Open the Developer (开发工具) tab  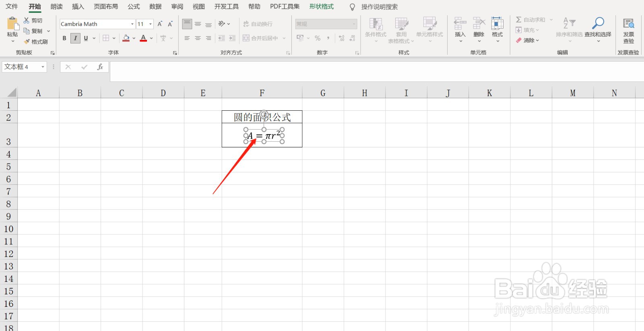pos(227,6)
